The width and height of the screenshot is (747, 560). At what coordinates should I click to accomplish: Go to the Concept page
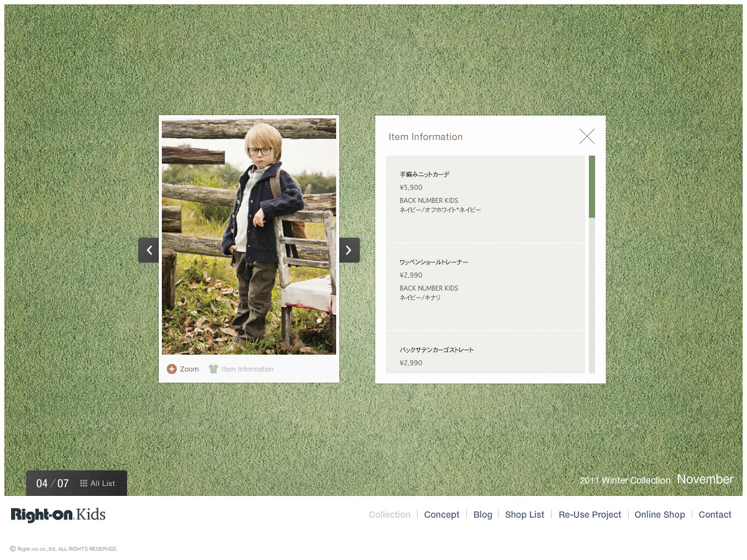click(441, 515)
